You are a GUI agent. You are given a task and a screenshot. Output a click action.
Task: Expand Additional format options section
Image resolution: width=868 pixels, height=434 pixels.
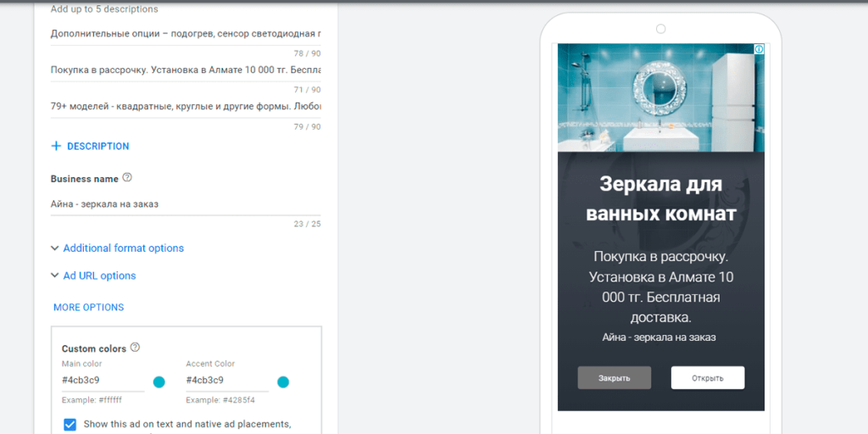(x=117, y=248)
